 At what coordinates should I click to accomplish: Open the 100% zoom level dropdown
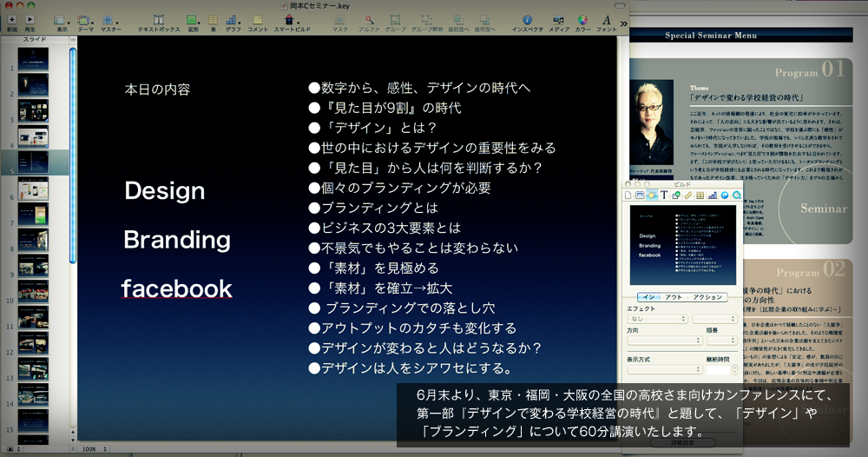[94, 448]
